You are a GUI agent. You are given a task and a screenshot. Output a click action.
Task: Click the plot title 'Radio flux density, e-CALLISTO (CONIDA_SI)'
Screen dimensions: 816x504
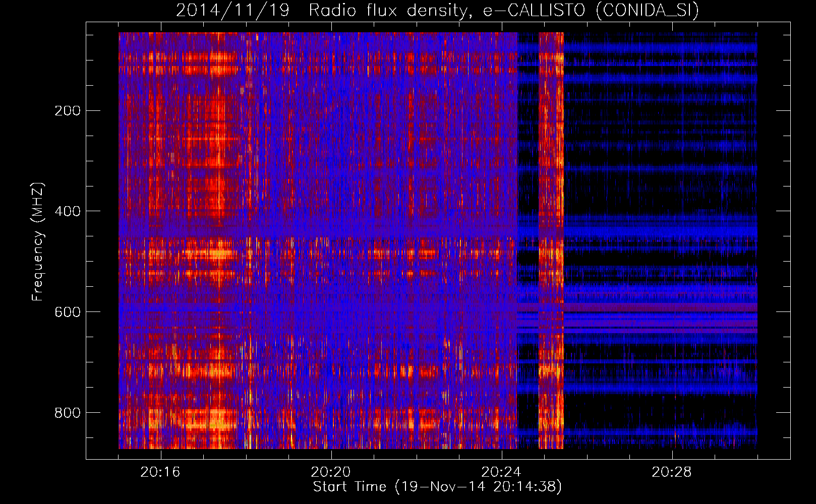pos(504,10)
